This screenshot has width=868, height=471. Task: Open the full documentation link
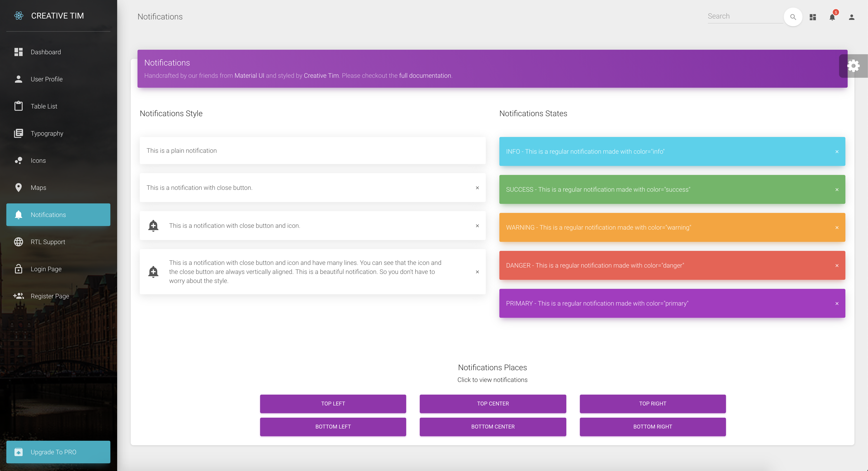pyautogui.click(x=425, y=76)
